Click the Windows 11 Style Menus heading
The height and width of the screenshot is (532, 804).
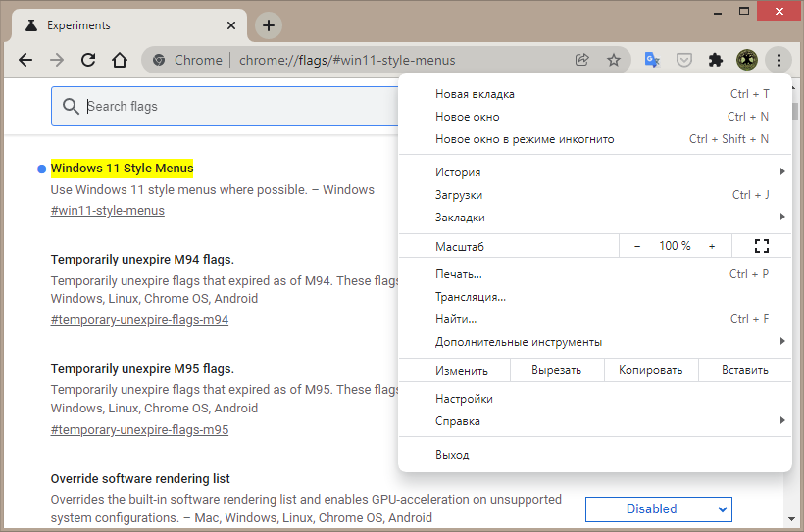tap(122, 169)
